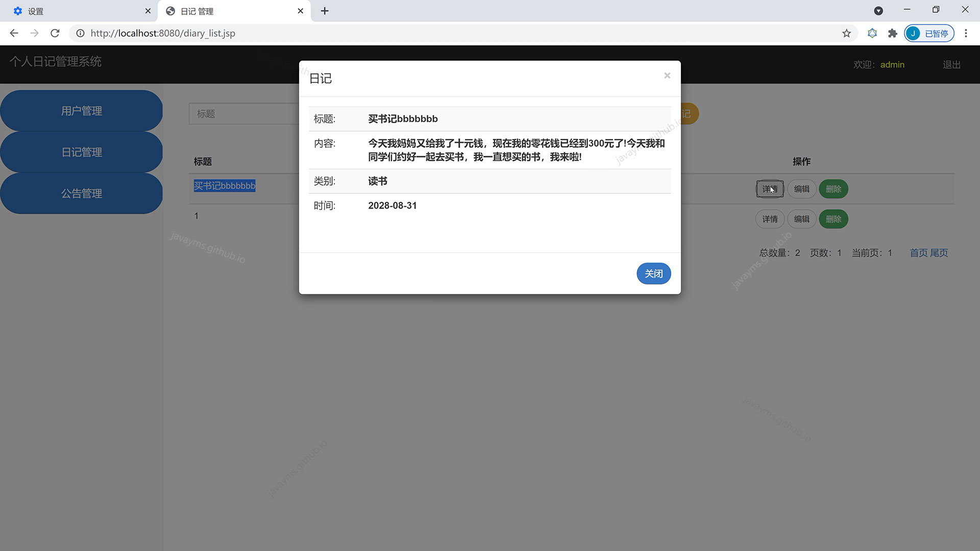Bookmark this page with star icon
This screenshot has width=980, height=551.
pos(847,33)
